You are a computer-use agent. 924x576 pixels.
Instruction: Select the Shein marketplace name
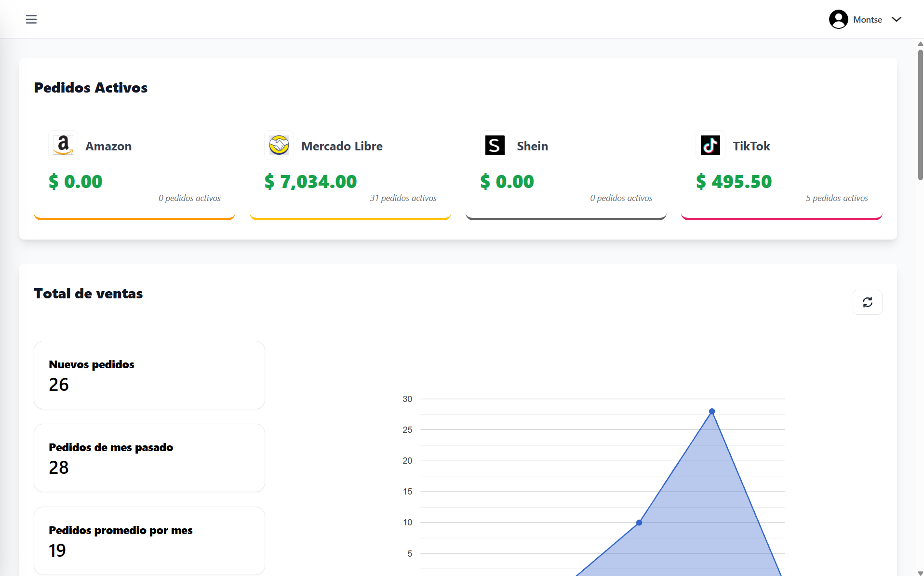tap(532, 146)
